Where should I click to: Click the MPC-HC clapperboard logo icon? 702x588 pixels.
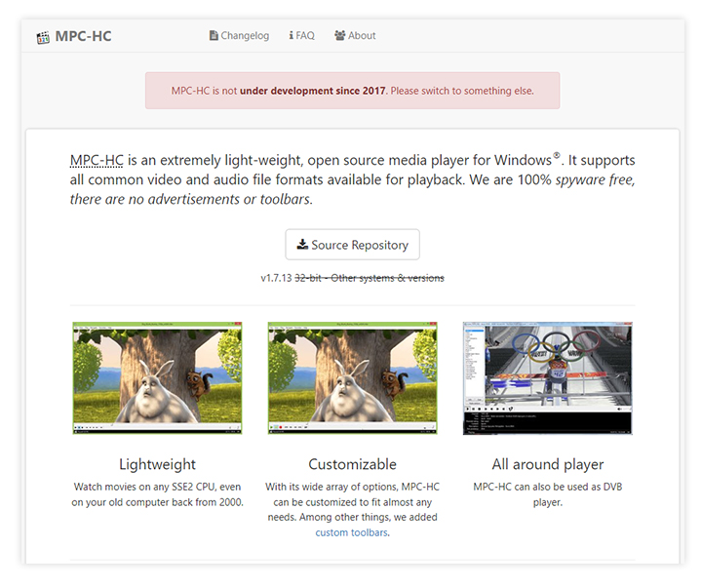point(43,37)
